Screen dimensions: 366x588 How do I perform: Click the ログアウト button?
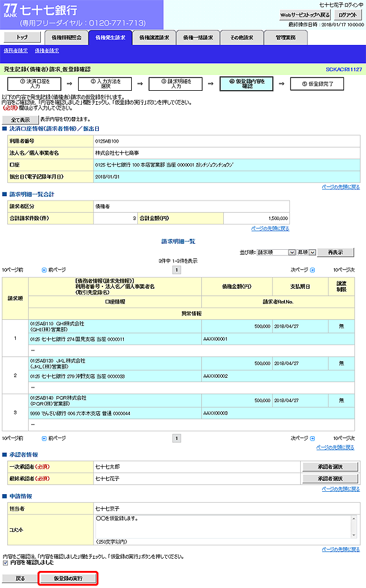(348, 15)
